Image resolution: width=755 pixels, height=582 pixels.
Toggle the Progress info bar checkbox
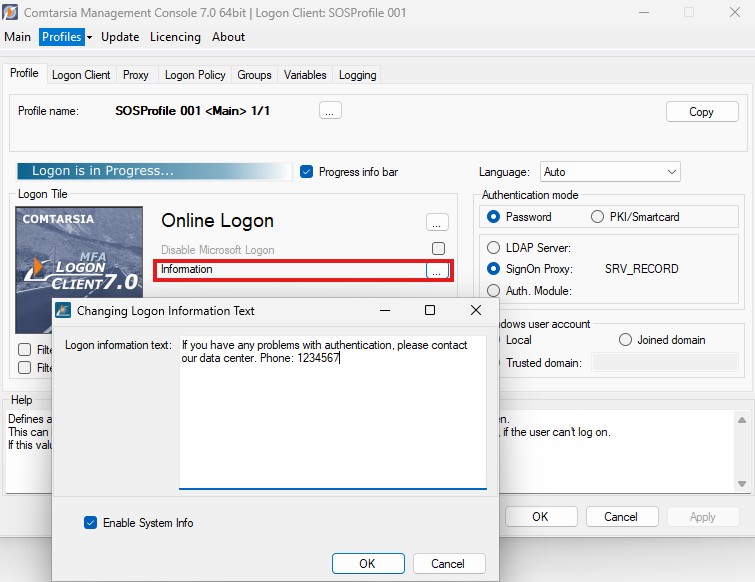307,172
